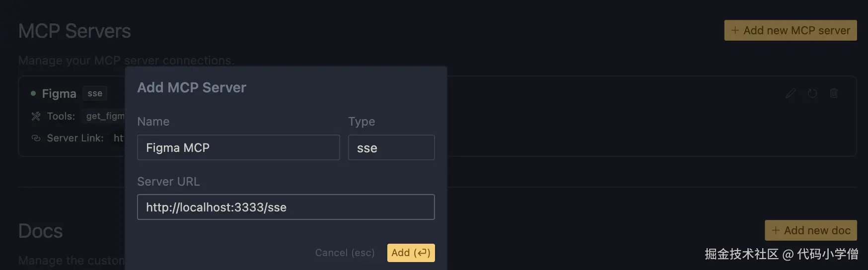The width and height of the screenshot is (868, 270).
Task: Open the Type dropdown showing sse
Action: (391, 147)
